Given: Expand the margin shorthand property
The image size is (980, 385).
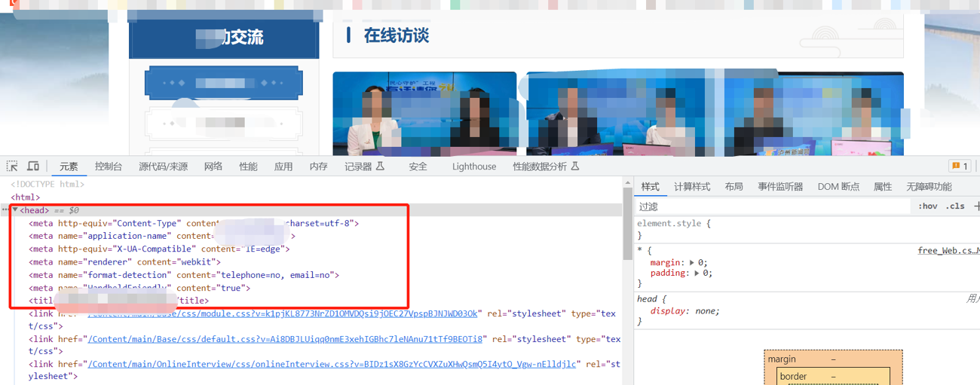Looking at the screenshot, I should 691,262.
